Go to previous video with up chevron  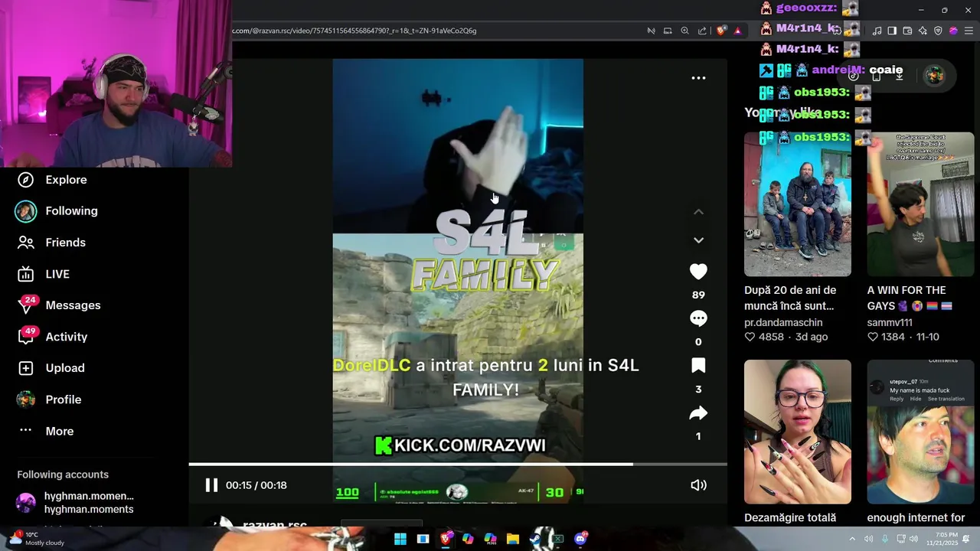point(698,212)
